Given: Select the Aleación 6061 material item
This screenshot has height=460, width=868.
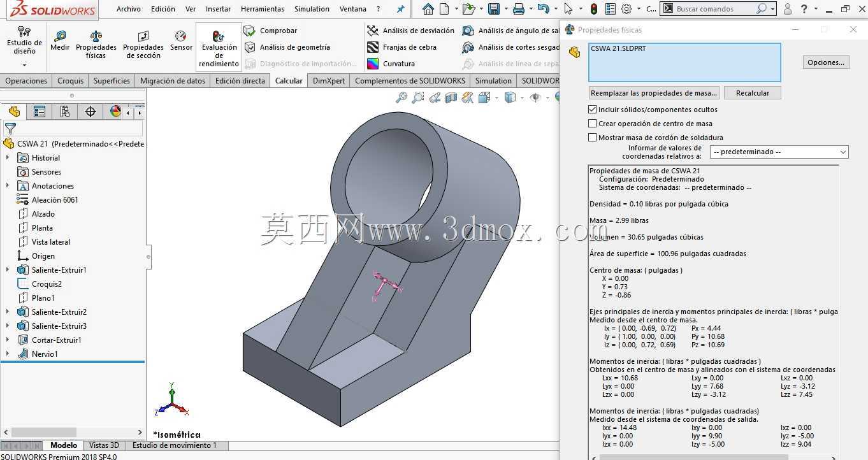Looking at the screenshot, I should [55, 200].
